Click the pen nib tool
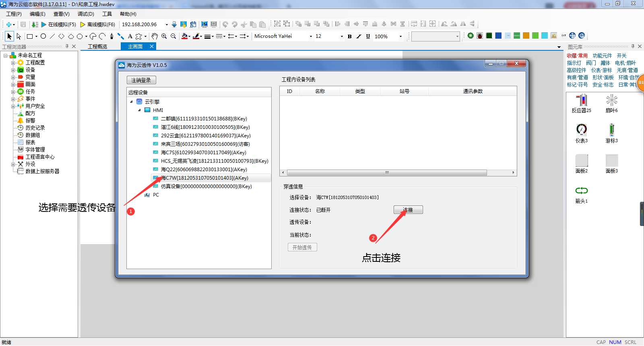 click(111, 36)
